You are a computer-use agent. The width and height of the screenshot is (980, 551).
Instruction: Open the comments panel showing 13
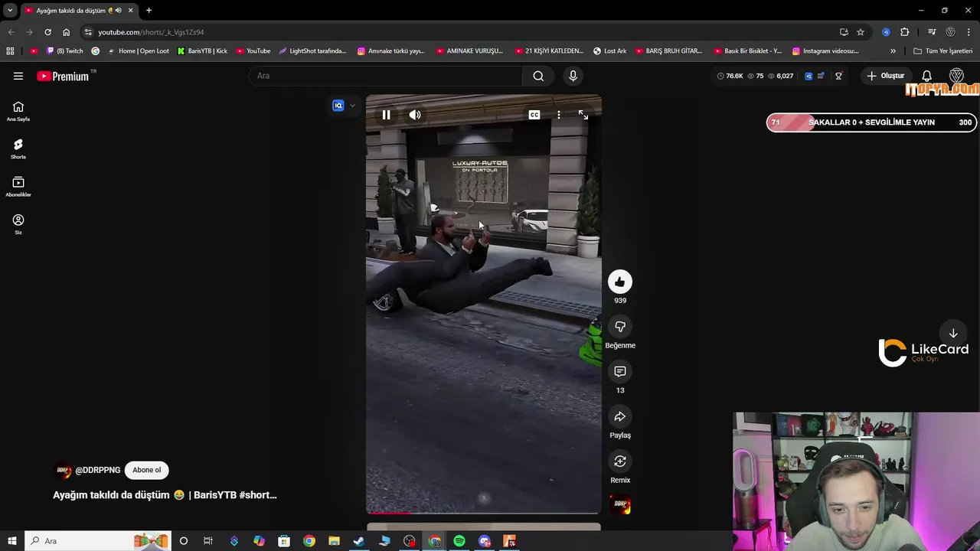click(620, 371)
